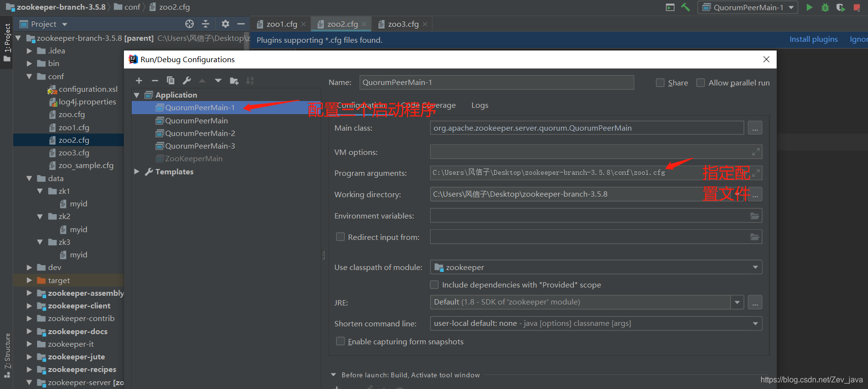Image resolution: width=868 pixels, height=389 pixels.
Task: Debug with the green bug icon
Action: pos(825,7)
